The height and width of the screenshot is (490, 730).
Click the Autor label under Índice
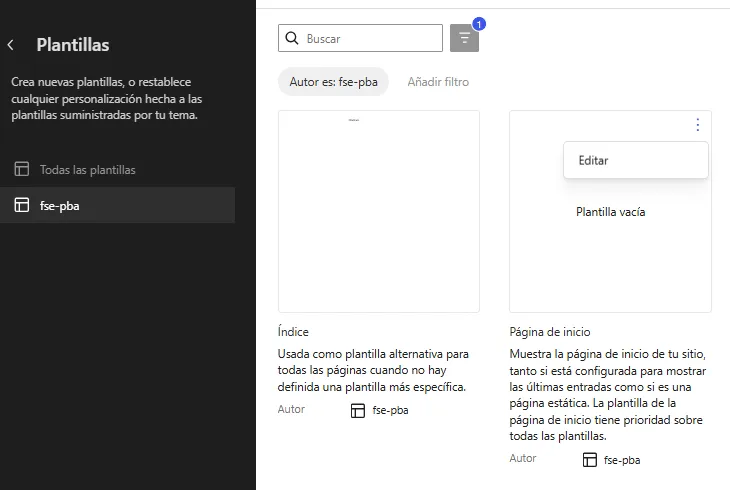(291, 409)
